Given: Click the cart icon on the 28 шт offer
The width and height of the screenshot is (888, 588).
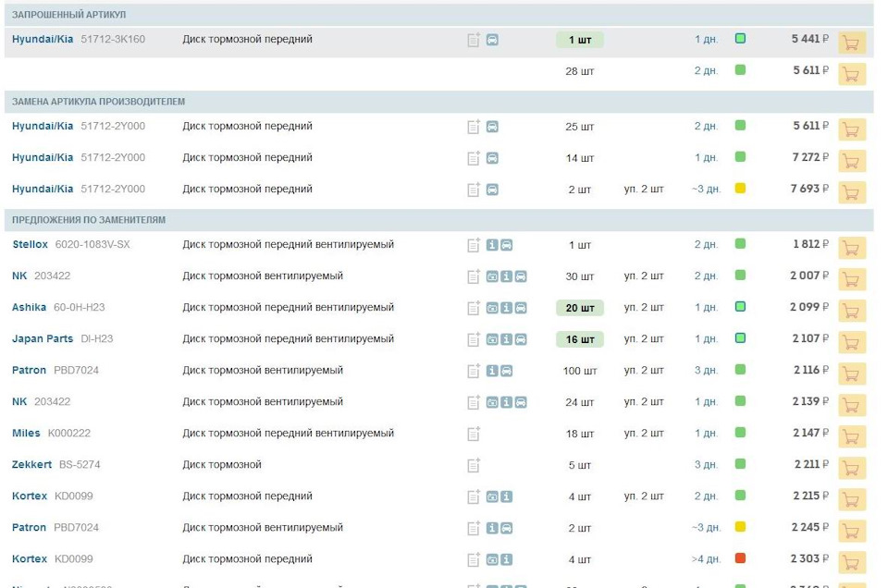Looking at the screenshot, I should pyautogui.click(x=851, y=74).
